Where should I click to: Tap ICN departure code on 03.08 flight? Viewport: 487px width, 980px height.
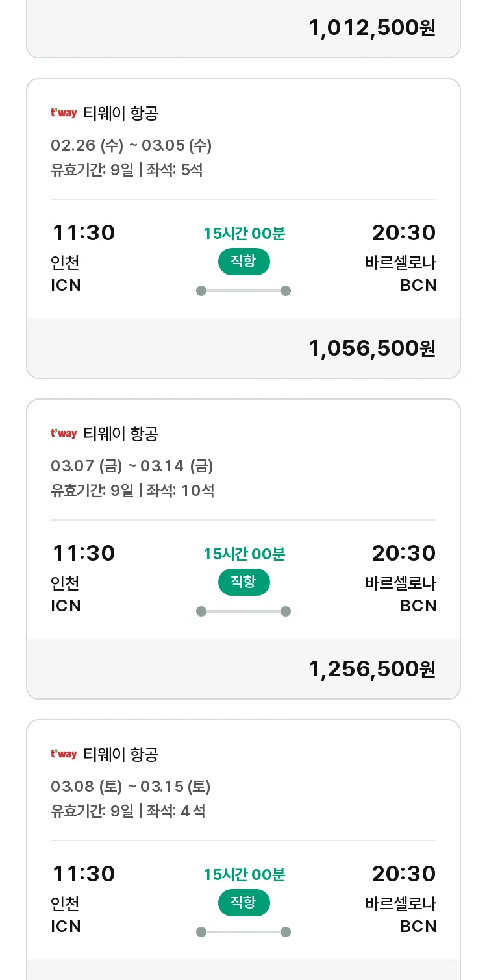point(66,927)
